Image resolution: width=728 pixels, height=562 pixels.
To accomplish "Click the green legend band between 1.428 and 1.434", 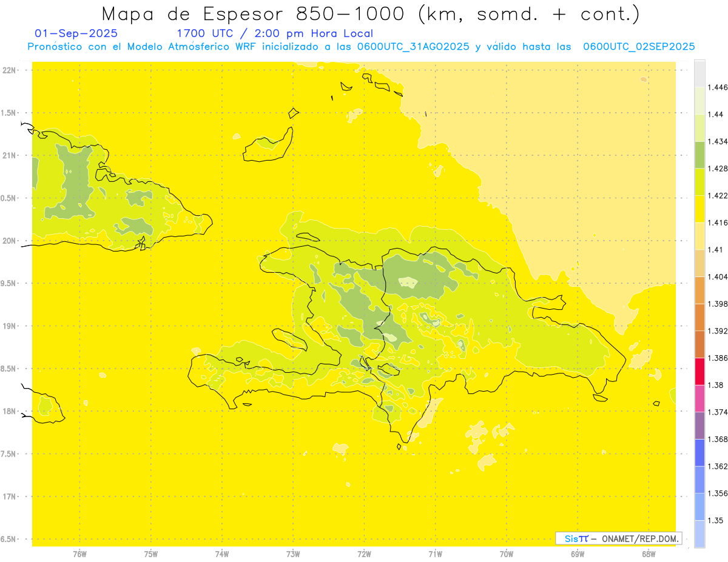I will pyautogui.click(x=699, y=155).
